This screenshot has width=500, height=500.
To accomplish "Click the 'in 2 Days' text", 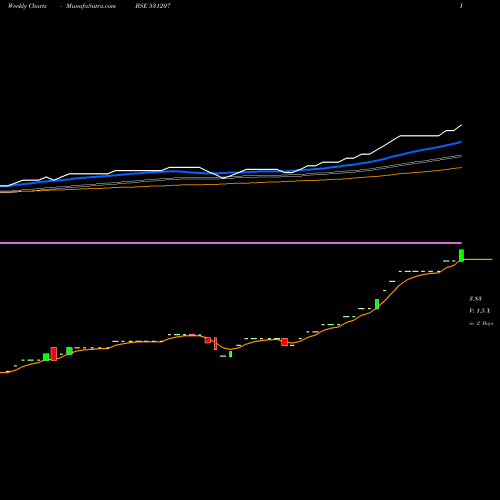I will [x=481, y=323].
